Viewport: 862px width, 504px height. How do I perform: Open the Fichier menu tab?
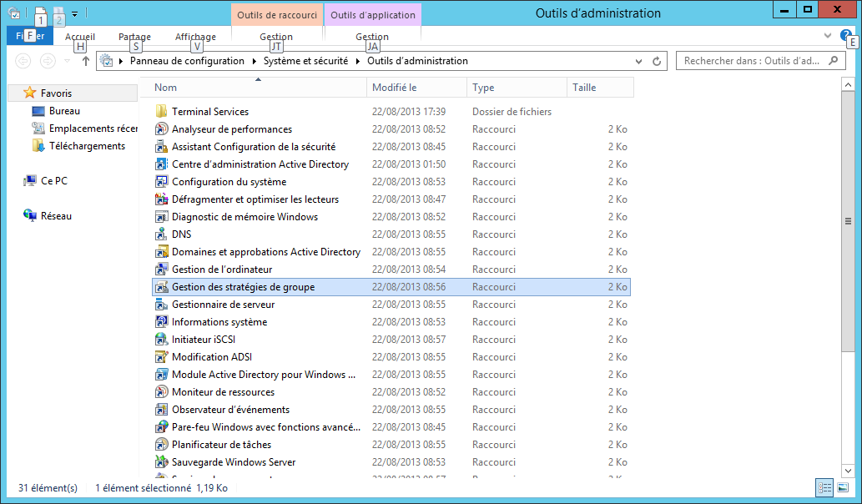coord(30,36)
